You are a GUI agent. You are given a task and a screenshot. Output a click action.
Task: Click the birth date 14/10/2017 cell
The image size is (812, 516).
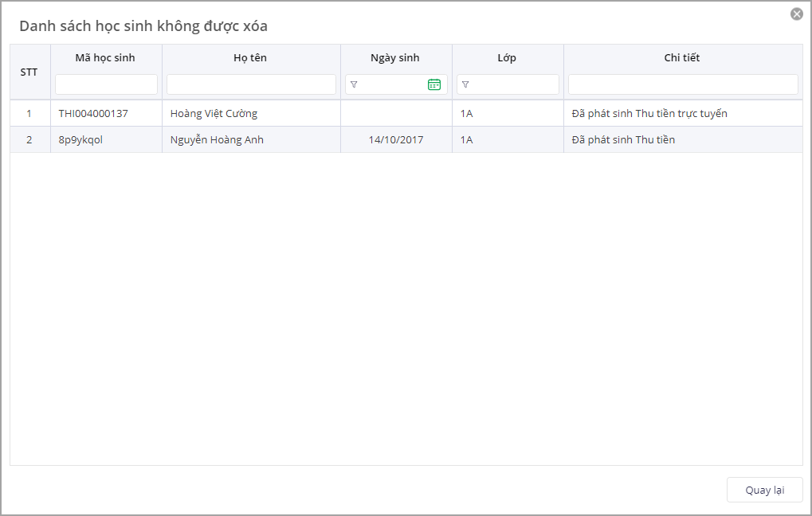396,140
